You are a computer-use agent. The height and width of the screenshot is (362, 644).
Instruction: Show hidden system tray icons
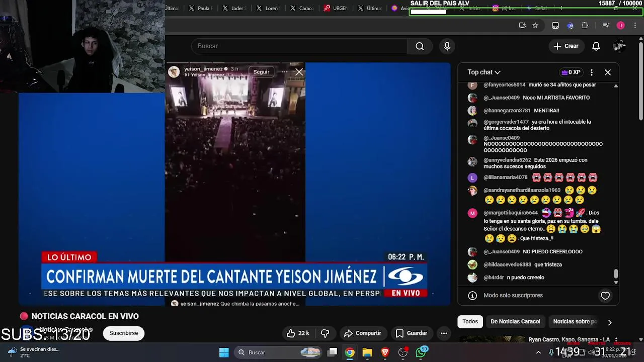point(538,352)
